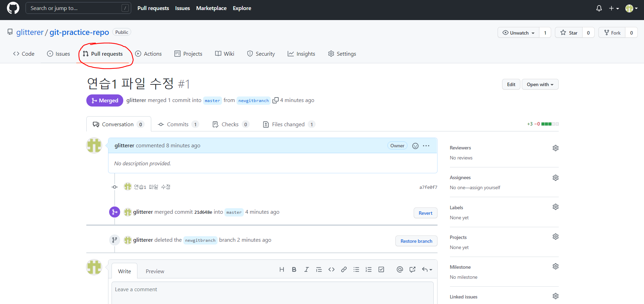Open the repository Projects tab
Screen dimensions: 644x304
coord(189,54)
